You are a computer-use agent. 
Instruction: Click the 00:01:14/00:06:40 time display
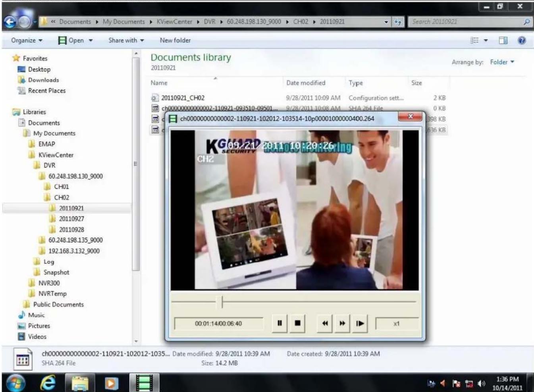click(218, 324)
